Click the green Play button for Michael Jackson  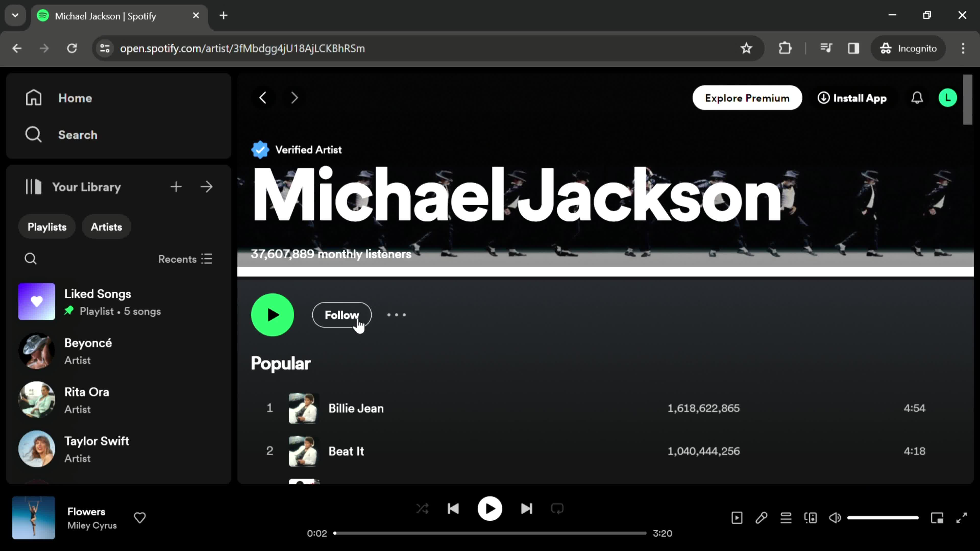pos(273,314)
